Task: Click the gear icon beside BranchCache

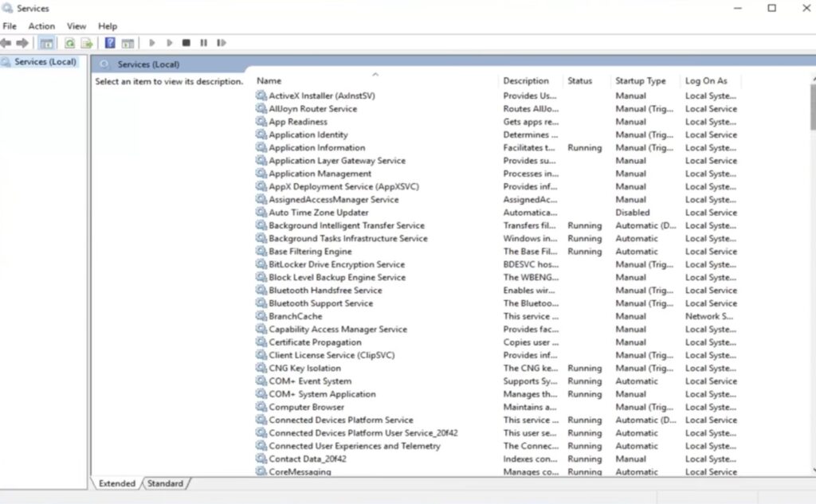Action: [261, 316]
